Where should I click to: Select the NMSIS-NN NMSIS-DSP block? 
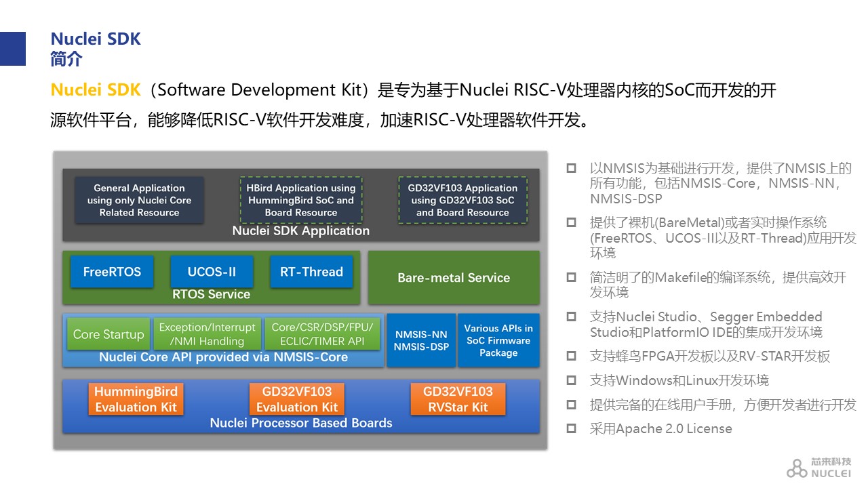pyautogui.click(x=421, y=340)
